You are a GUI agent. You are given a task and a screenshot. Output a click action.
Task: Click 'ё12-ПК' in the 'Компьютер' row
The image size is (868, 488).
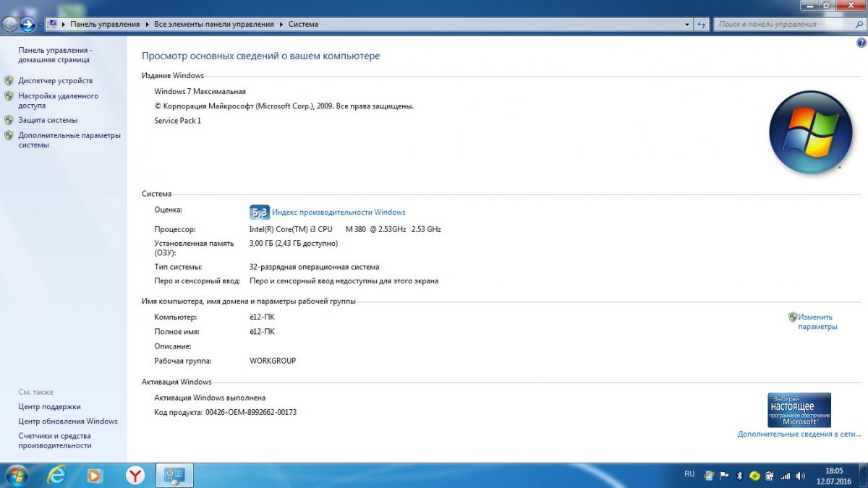tap(262, 317)
